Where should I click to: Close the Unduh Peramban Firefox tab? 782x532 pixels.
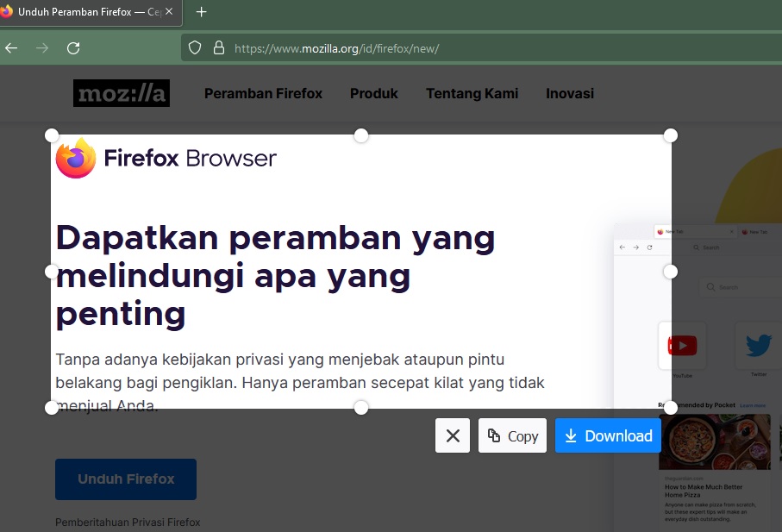coord(169,11)
